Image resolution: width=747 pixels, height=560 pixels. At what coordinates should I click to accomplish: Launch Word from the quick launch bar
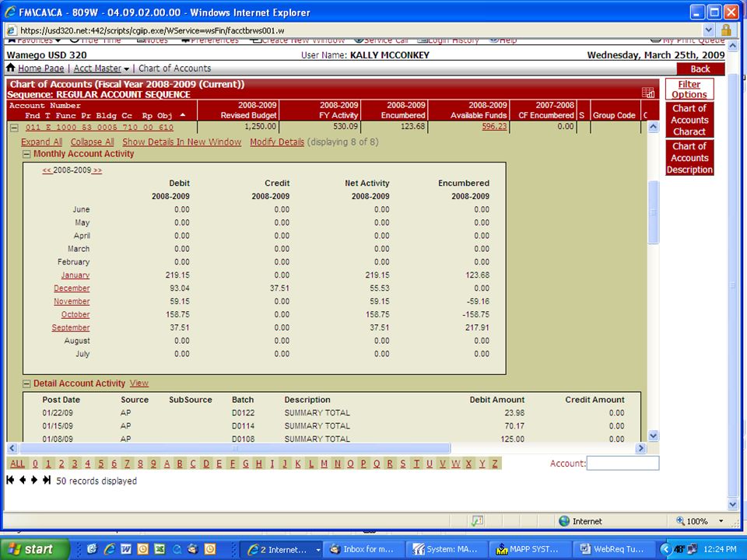[126, 549]
